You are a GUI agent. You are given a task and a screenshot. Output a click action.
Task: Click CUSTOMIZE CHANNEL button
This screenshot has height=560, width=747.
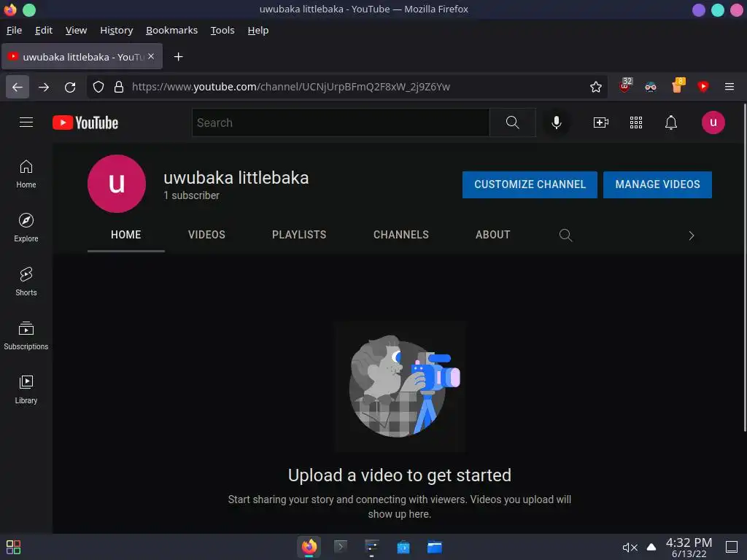(x=530, y=184)
